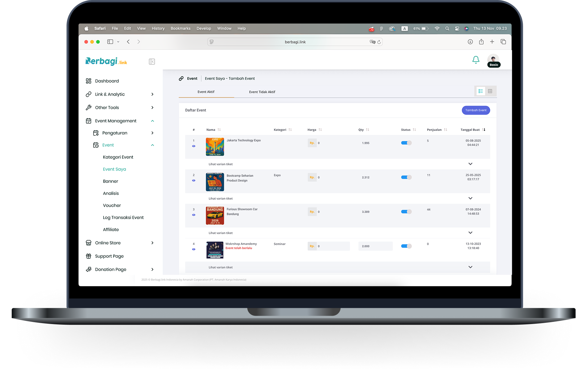Switch to grid view using the grid icon
Screen dimensions: 588x372
pos(490,91)
